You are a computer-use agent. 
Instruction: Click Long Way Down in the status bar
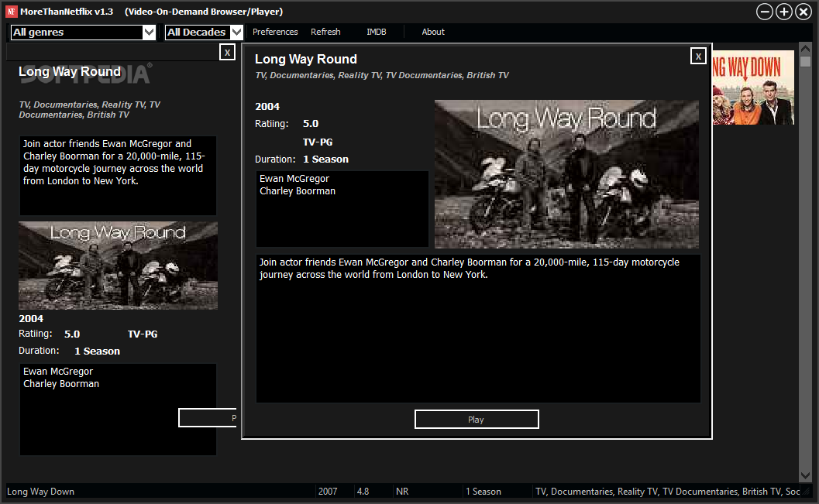pos(40,492)
